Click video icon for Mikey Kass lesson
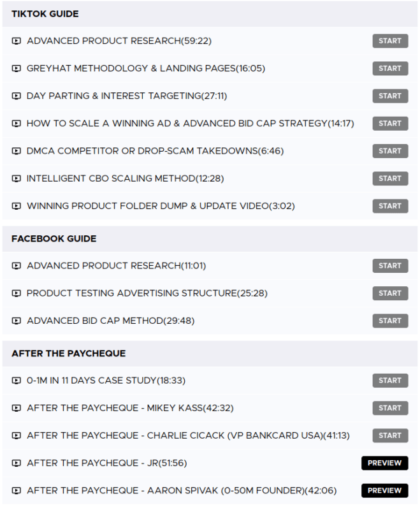Screen dimensions: 420x510 pyautogui.click(x=16, y=408)
